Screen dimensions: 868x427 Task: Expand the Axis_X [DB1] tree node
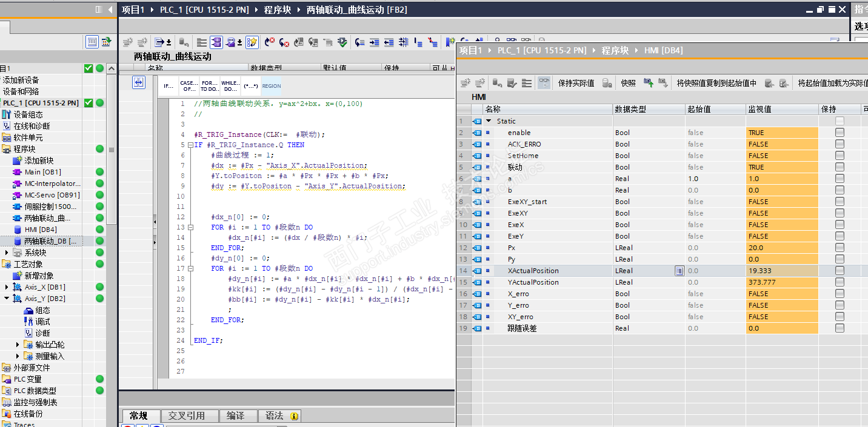[x=7, y=287]
